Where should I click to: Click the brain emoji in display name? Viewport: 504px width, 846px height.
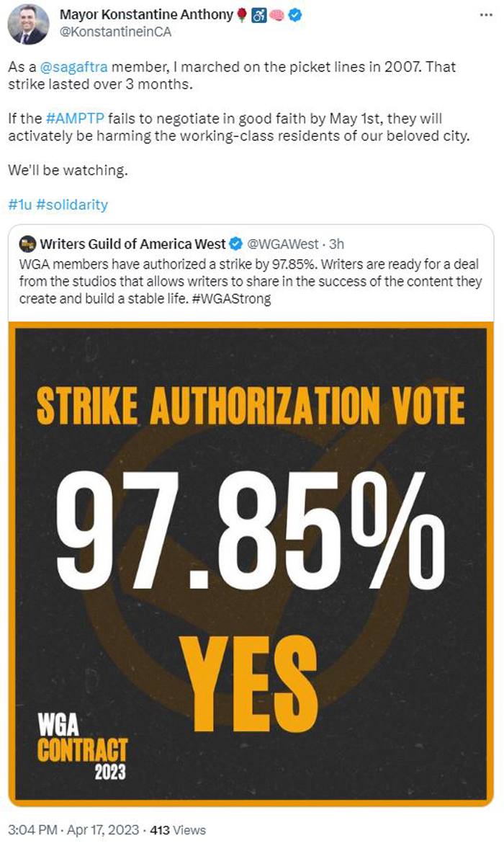coord(277,15)
